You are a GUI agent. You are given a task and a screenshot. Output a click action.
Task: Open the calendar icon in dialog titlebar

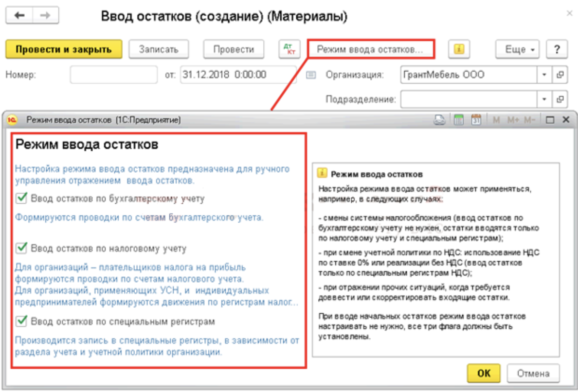tap(475, 120)
